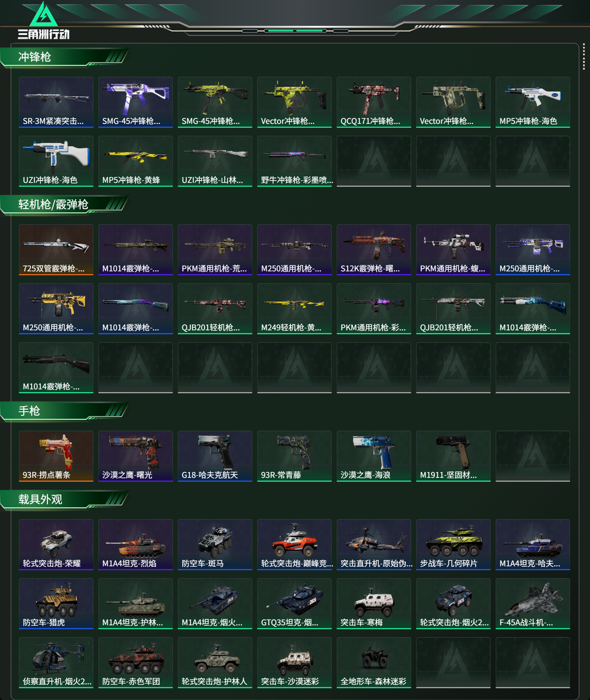Viewport: 590px width, 700px height.
Task: Select the 全地形车-森林迷彩 vehicle
Action: tap(374, 663)
